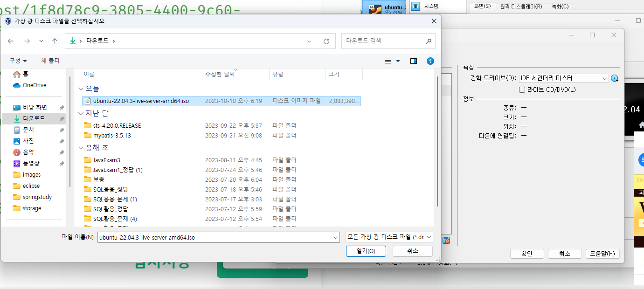
Task: Click 취소 in the settings dialog
Action: pyautogui.click(x=565, y=254)
